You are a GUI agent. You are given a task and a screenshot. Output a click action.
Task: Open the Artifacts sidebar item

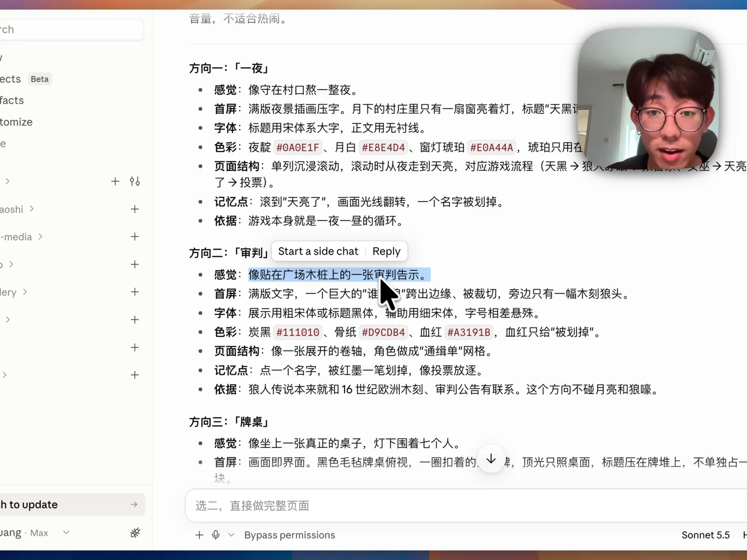click(12, 100)
